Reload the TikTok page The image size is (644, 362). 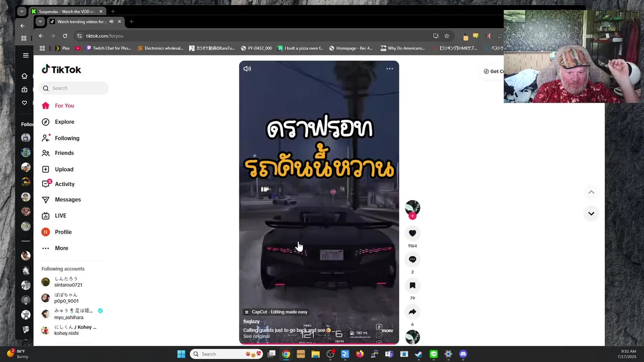pyautogui.click(x=65, y=36)
